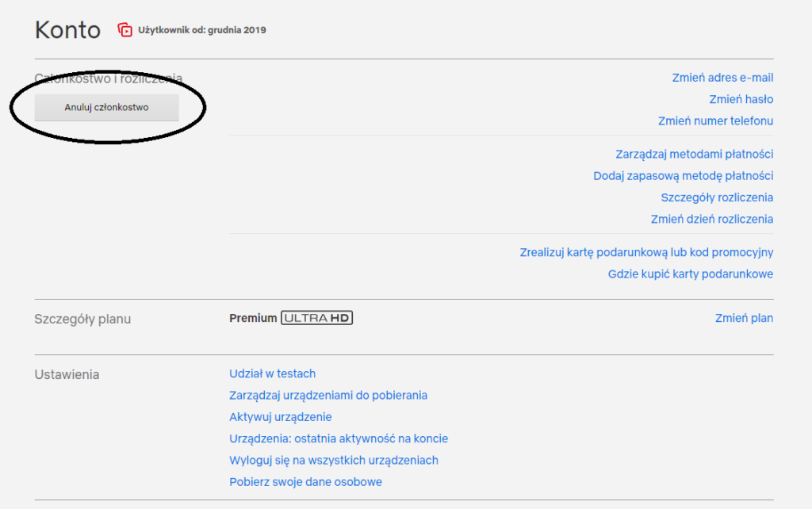Screen dimensions: 812x509
Task: Click Wyloguj się na wszystkich urządzeniach
Action: 333,460
